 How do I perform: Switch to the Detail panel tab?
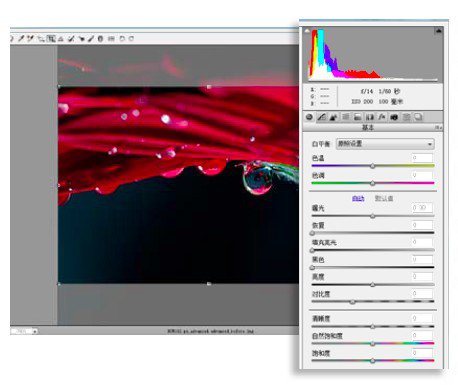(333, 117)
